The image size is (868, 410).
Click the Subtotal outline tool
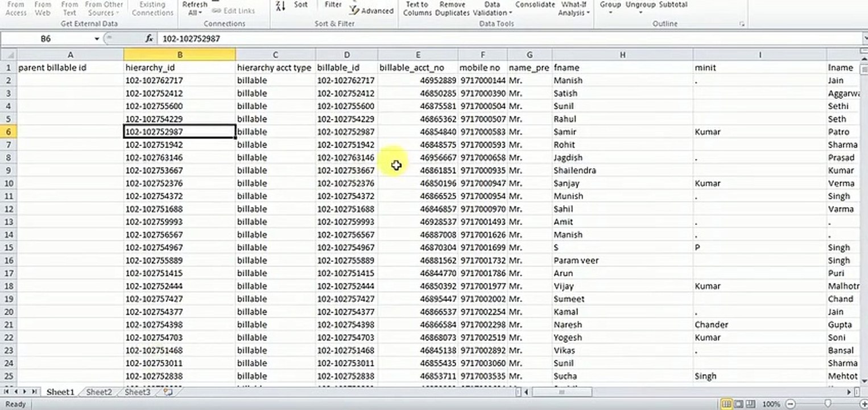[x=673, y=5]
